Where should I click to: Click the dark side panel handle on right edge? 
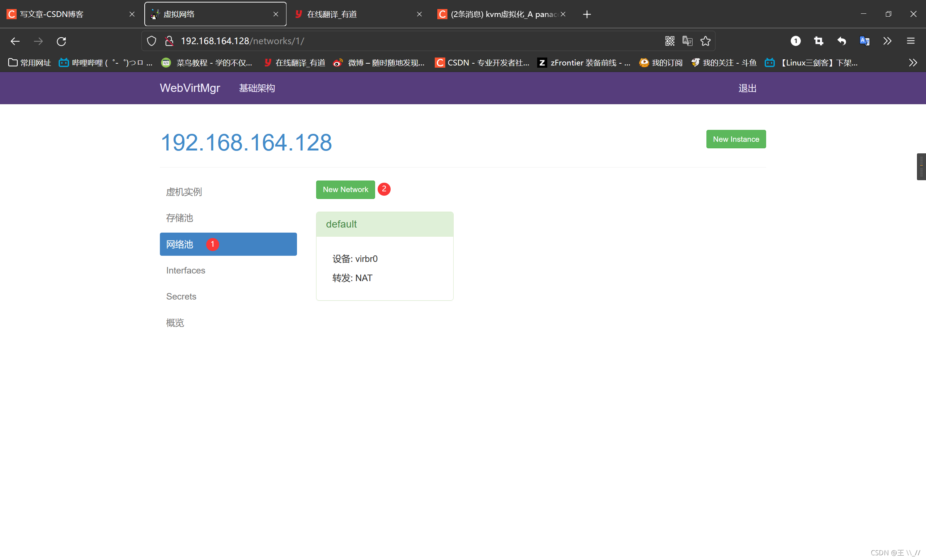coord(921,166)
